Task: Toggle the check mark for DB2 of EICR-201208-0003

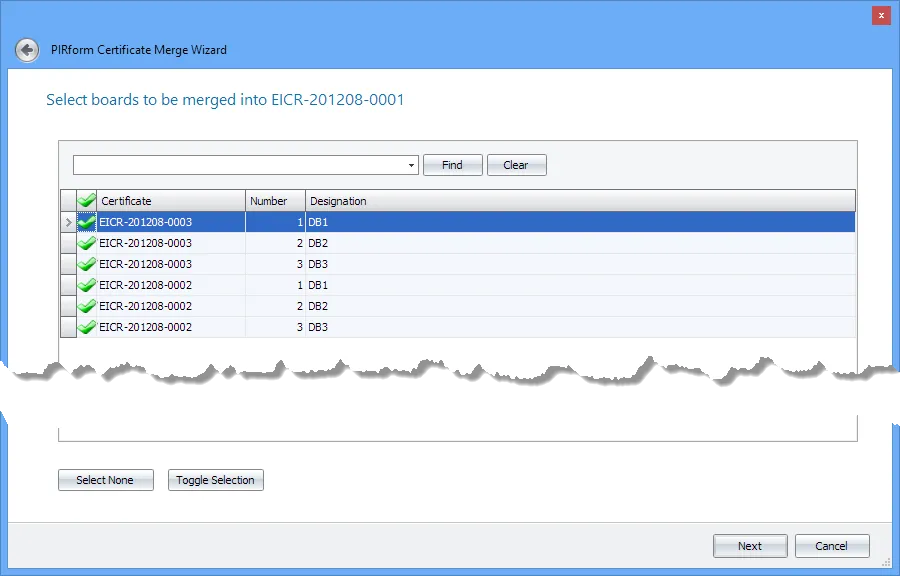Action: [x=86, y=243]
